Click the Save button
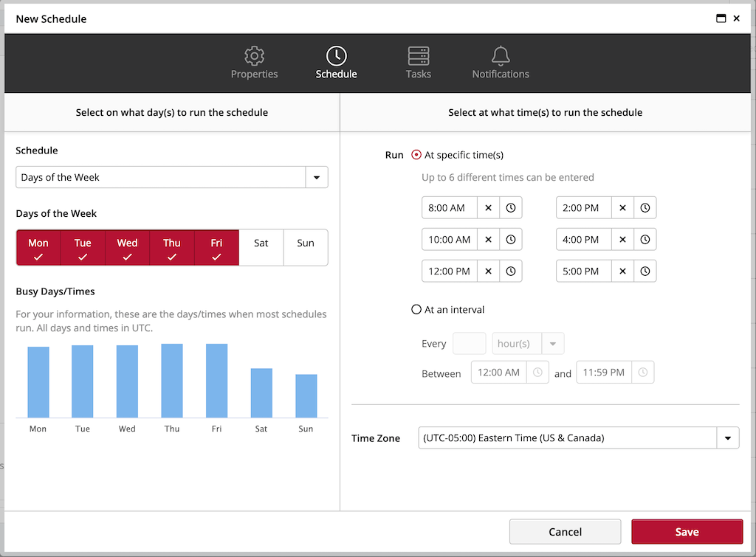The width and height of the screenshot is (756, 557). click(x=687, y=531)
